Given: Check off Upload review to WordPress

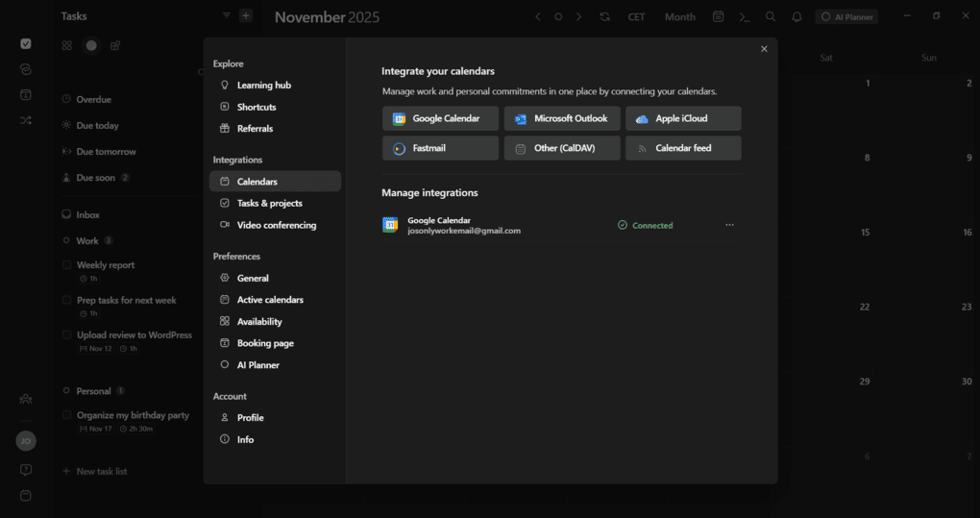Looking at the screenshot, I should pos(67,334).
